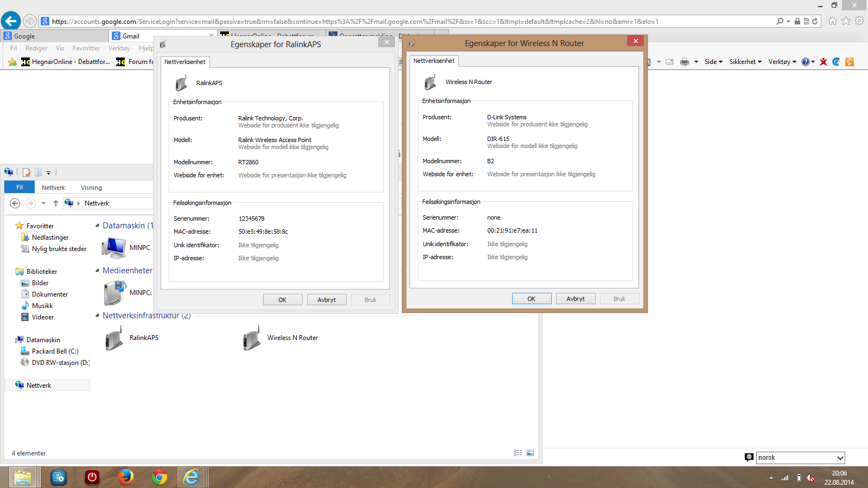Click the Explorer back navigation arrow
868x488 pixels.
pos(15,203)
